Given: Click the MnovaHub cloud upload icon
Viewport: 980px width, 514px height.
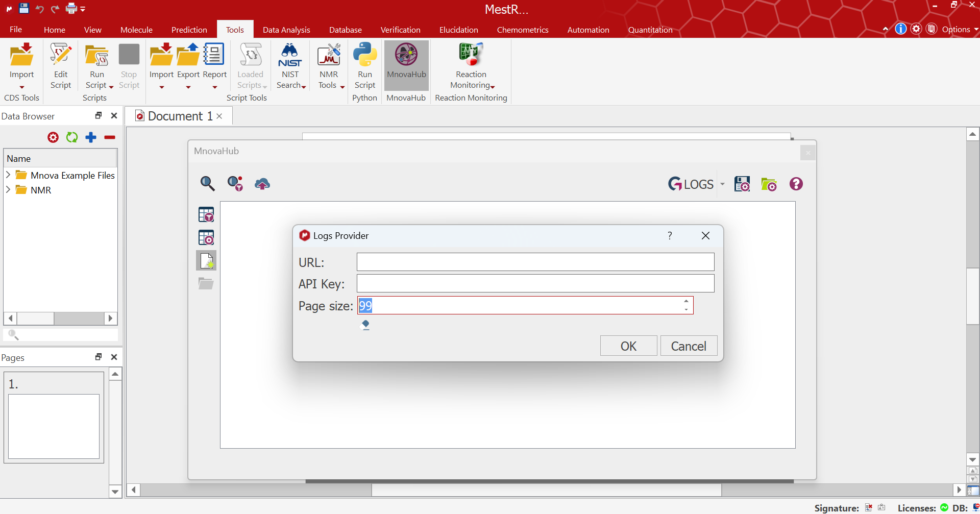Looking at the screenshot, I should pyautogui.click(x=262, y=184).
